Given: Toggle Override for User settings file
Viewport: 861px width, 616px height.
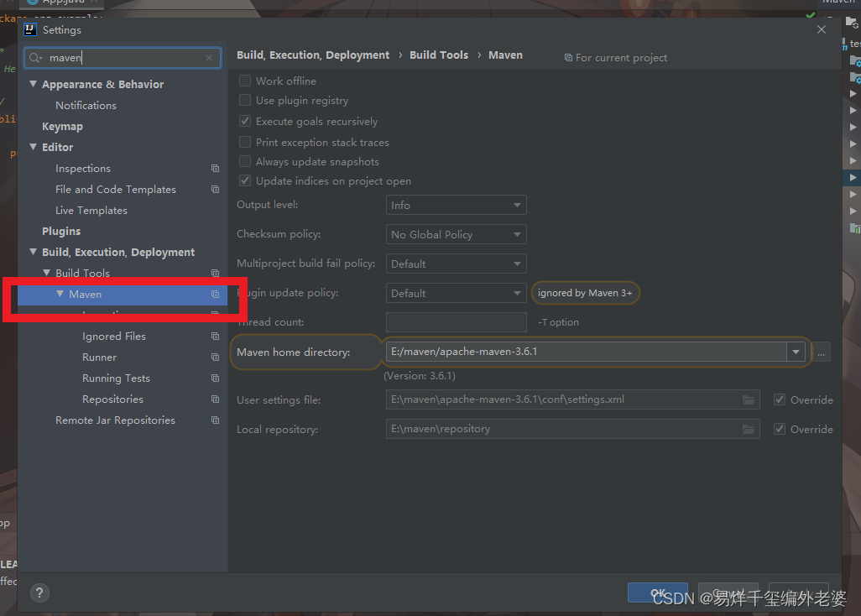Looking at the screenshot, I should [780, 399].
